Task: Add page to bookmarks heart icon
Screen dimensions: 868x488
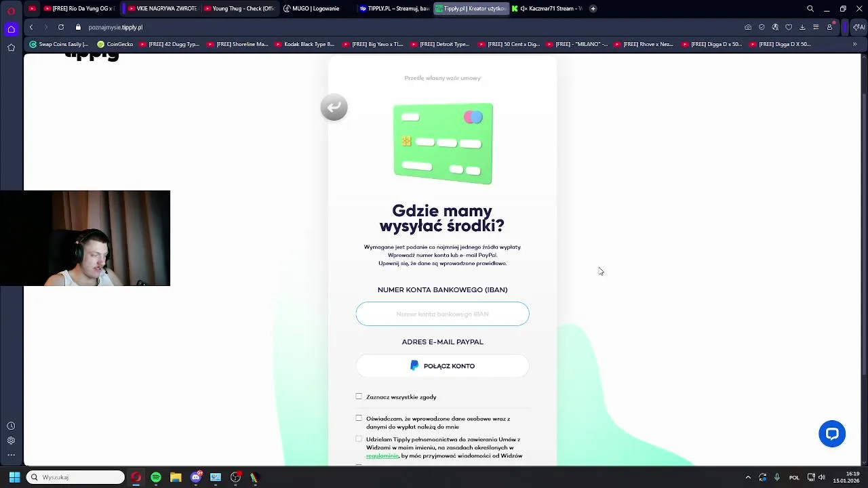Action: click(x=789, y=27)
